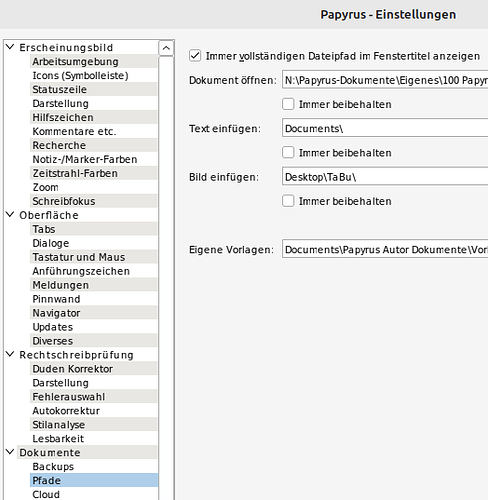Open Notiz-/Marker-Farben settings
488x500 pixels.
pos(94,159)
